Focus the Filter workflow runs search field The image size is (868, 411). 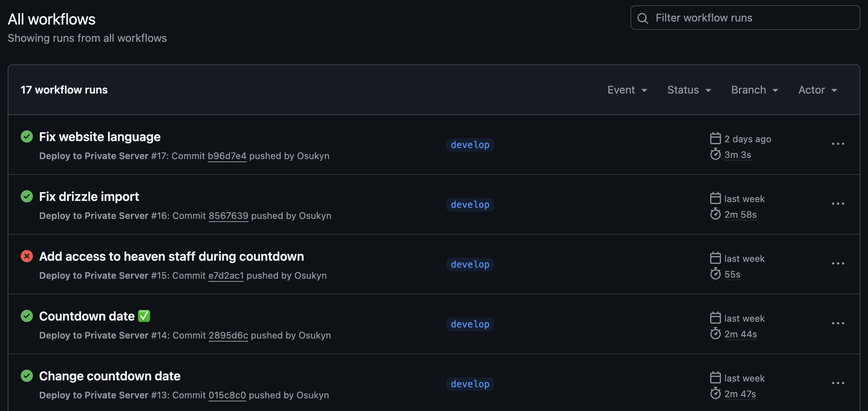(x=745, y=18)
